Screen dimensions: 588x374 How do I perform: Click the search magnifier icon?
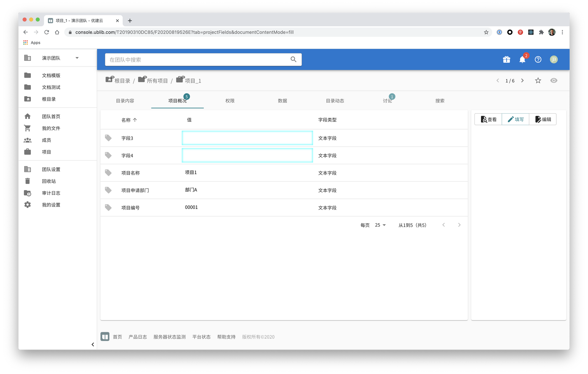293,59
